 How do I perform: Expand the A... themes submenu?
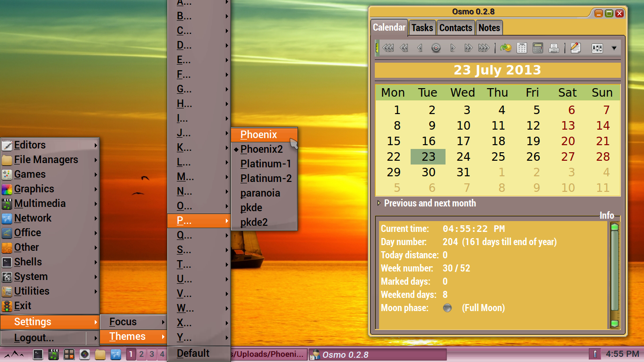point(199,2)
